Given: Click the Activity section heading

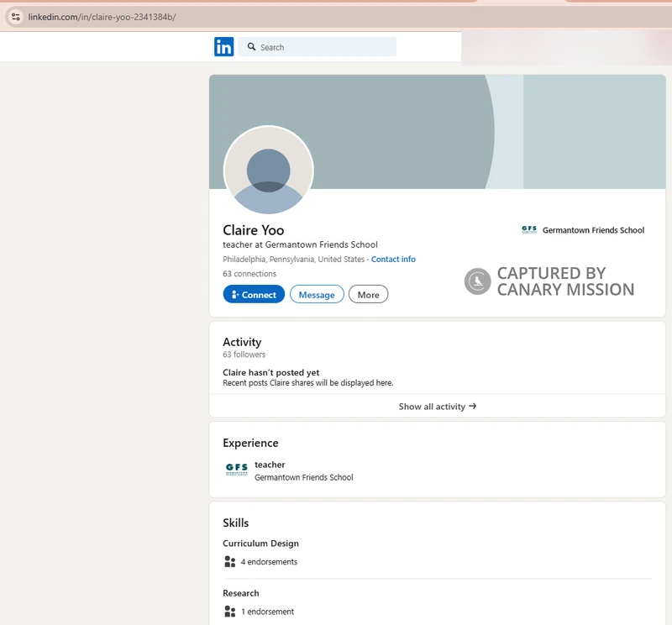Looking at the screenshot, I should tap(242, 342).
